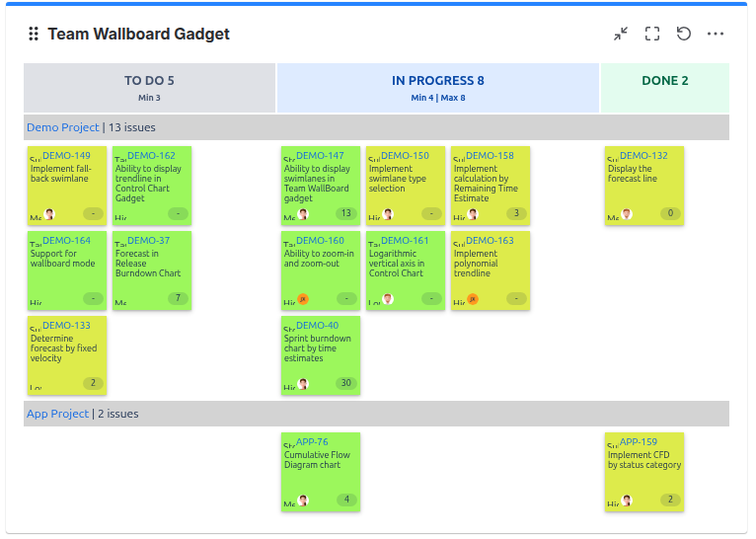756x539 pixels.
Task: Click assignee avatar on DEMO-150 card
Action: 388,214
